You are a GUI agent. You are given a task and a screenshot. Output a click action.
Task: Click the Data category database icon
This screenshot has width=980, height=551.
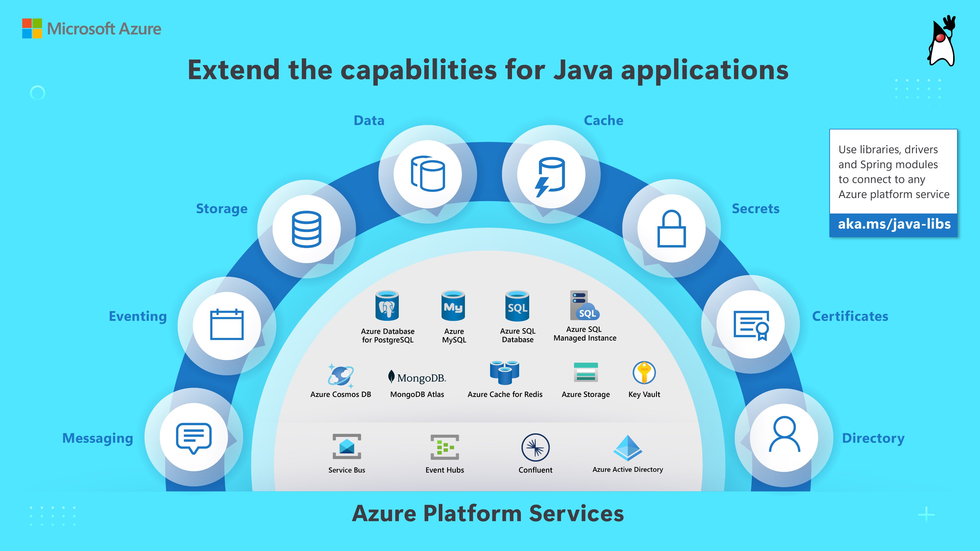428,174
